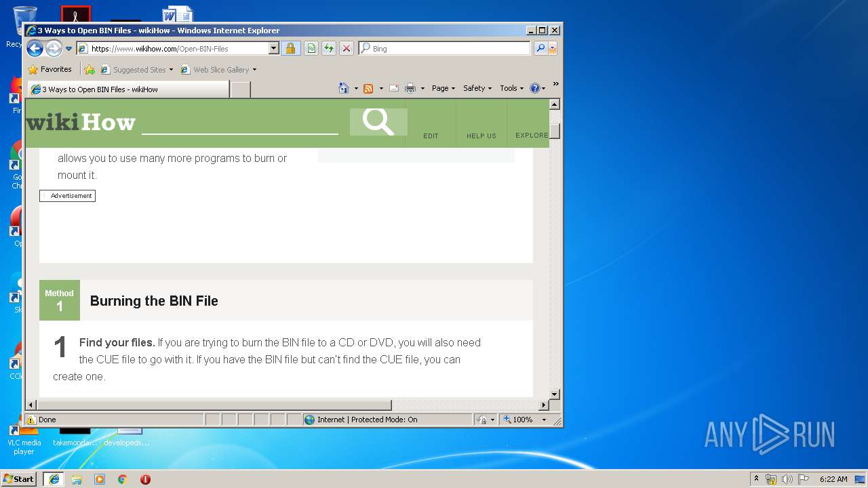Viewport: 868px width, 488px height.
Task: Click the wikihow.com URL address field
Action: tap(173, 49)
